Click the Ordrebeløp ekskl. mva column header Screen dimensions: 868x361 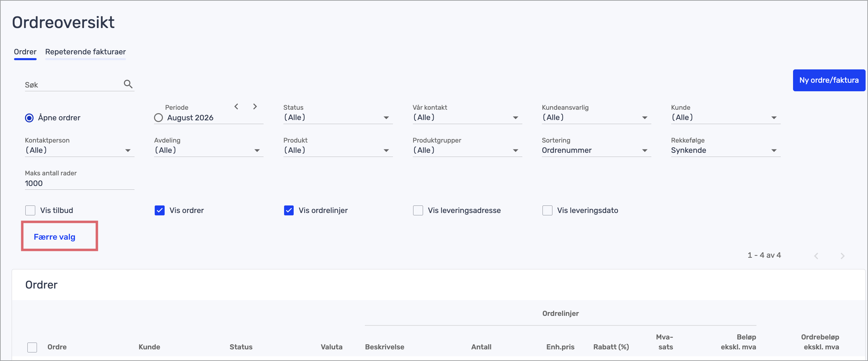coord(820,342)
